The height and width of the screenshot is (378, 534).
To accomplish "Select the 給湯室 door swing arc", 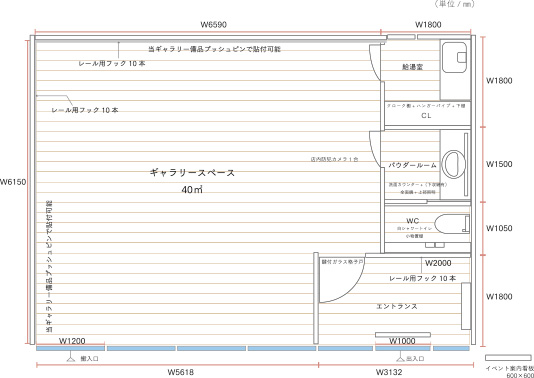I will [375, 62].
